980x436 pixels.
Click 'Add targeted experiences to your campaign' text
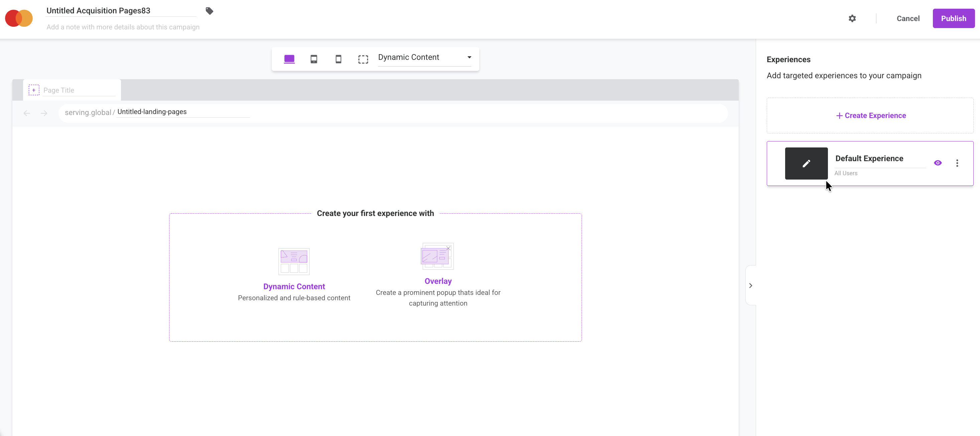844,75
